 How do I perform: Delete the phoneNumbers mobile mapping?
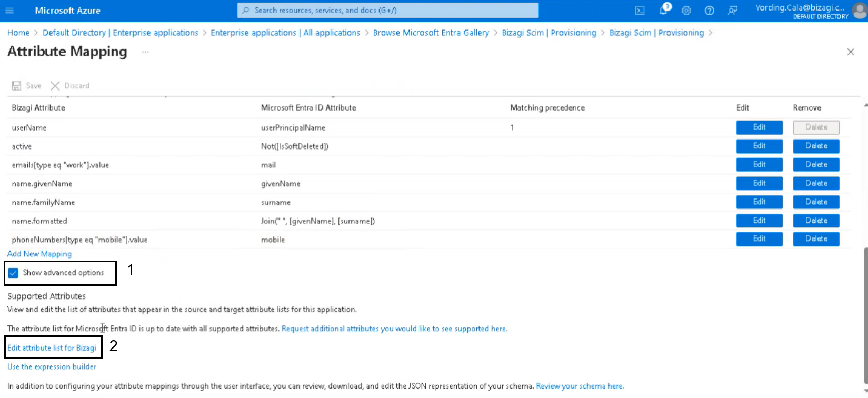point(816,239)
